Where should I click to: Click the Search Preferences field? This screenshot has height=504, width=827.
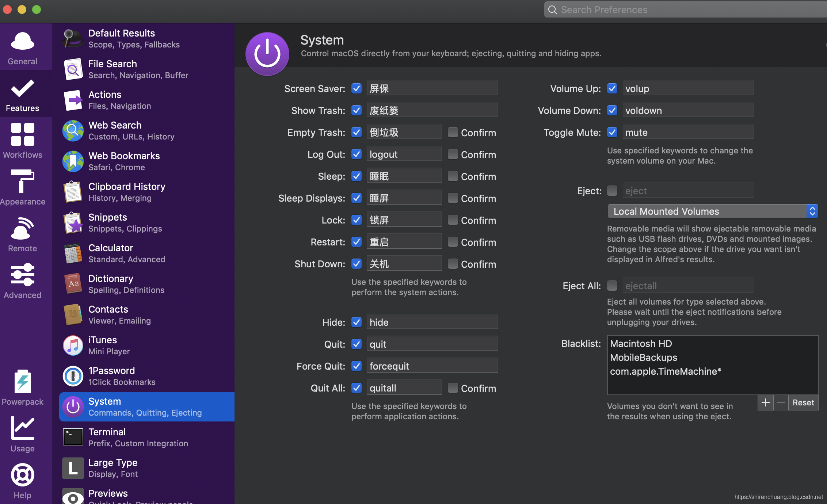[686, 9]
